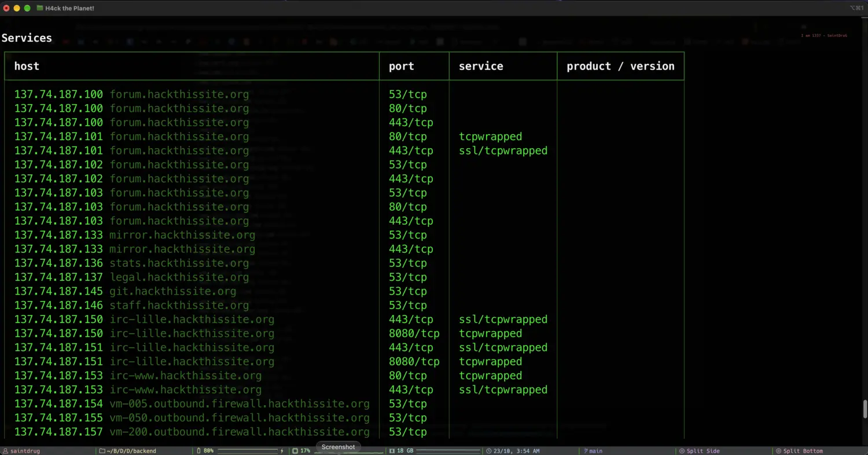Click the battery icon showing 80%
The height and width of the screenshot is (455, 868).
(198, 451)
